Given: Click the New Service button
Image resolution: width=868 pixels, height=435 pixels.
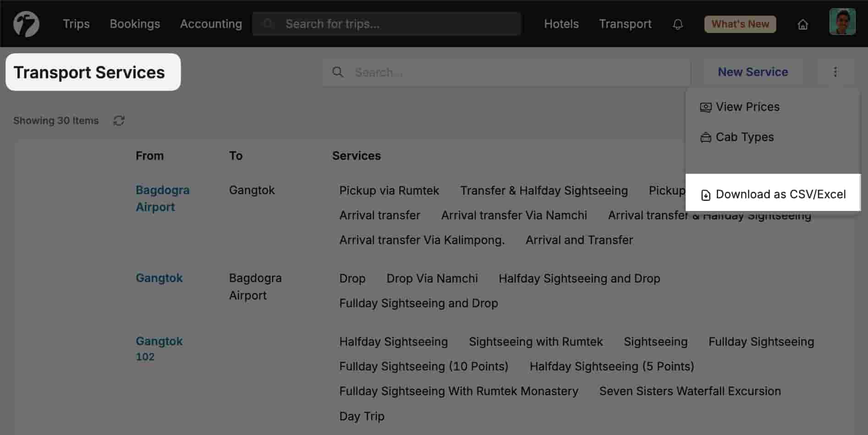Looking at the screenshot, I should (753, 72).
